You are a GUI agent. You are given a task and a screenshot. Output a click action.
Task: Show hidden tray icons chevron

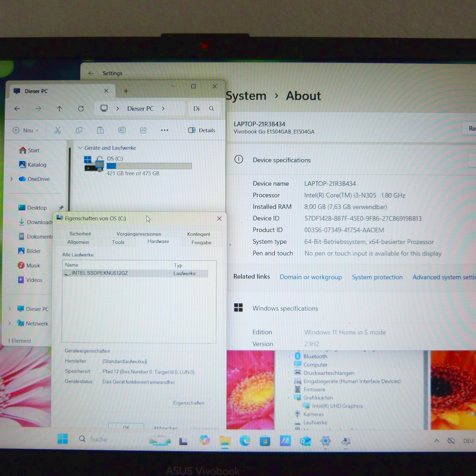point(436,441)
